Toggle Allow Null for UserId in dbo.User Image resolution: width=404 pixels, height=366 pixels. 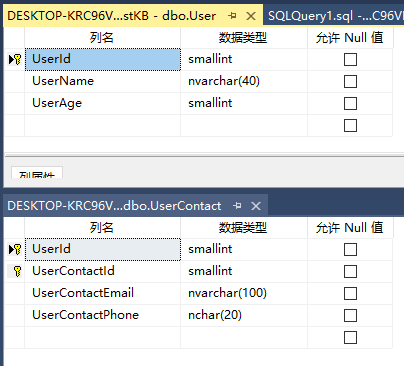[x=350, y=60]
